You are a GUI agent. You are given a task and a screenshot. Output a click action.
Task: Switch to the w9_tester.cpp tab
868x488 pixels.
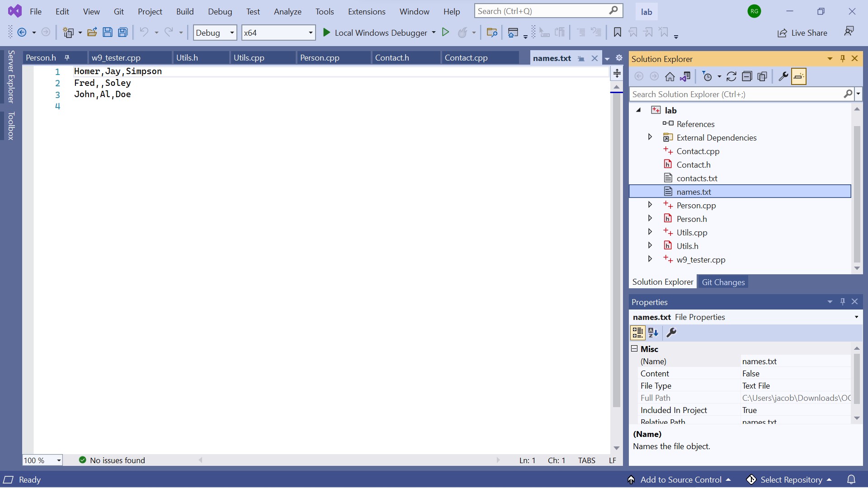click(x=116, y=58)
